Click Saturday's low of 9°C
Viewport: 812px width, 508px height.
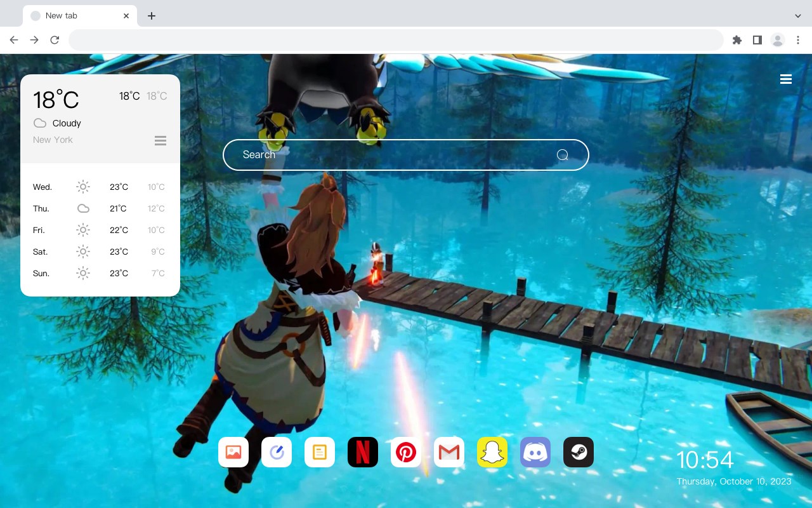158,251
